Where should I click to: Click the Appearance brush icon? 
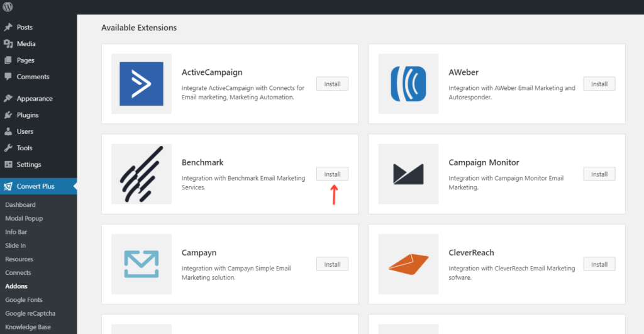(x=8, y=98)
